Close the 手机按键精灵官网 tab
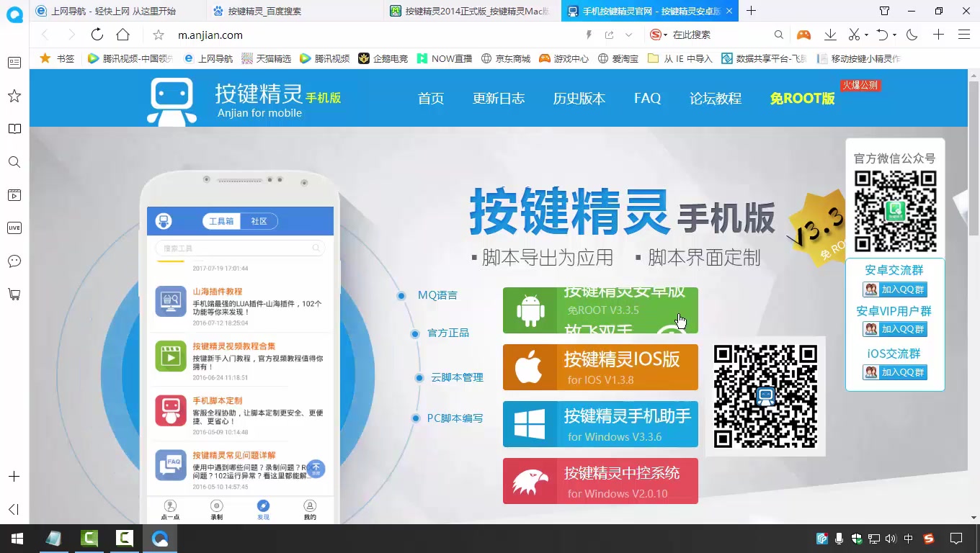The image size is (980, 553). click(729, 11)
